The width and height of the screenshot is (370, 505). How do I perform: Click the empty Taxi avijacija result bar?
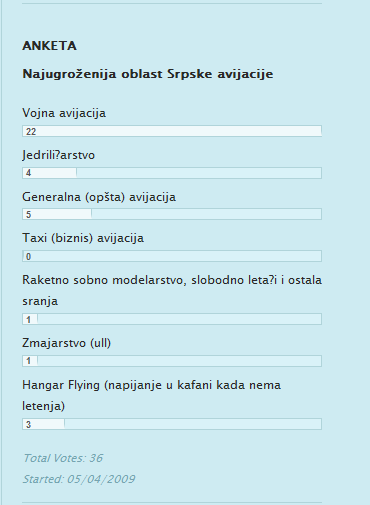(x=172, y=256)
